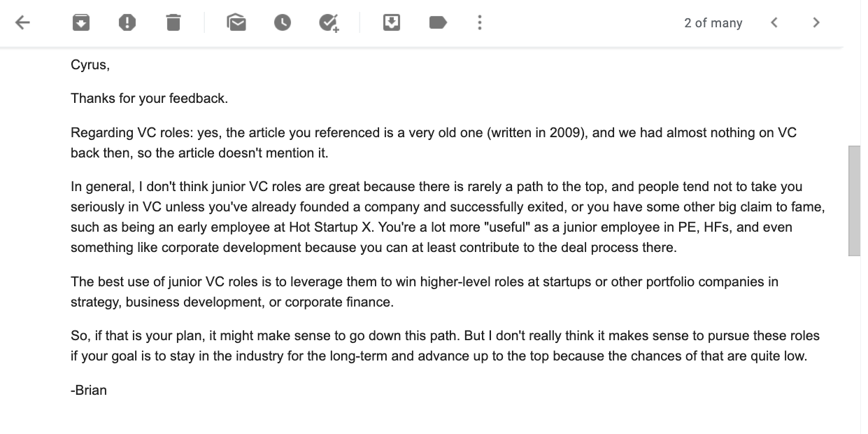868x434 pixels.
Task: Click the Move to icon
Action: tap(392, 22)
